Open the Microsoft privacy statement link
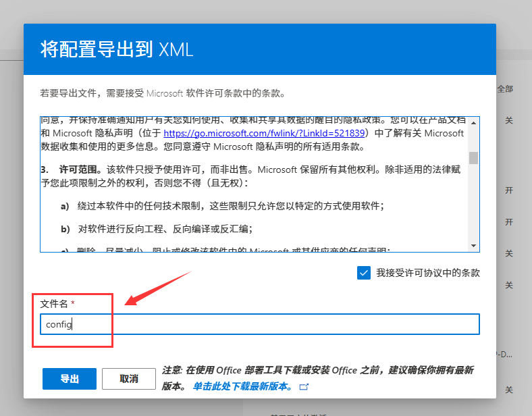This screenshot has width=532, height=416. pos(264,133)
